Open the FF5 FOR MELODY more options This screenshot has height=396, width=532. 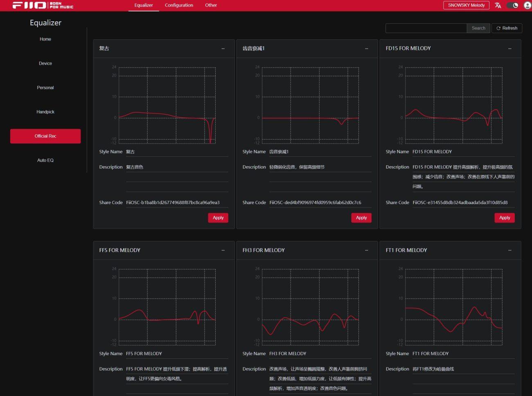coord(223,250)
